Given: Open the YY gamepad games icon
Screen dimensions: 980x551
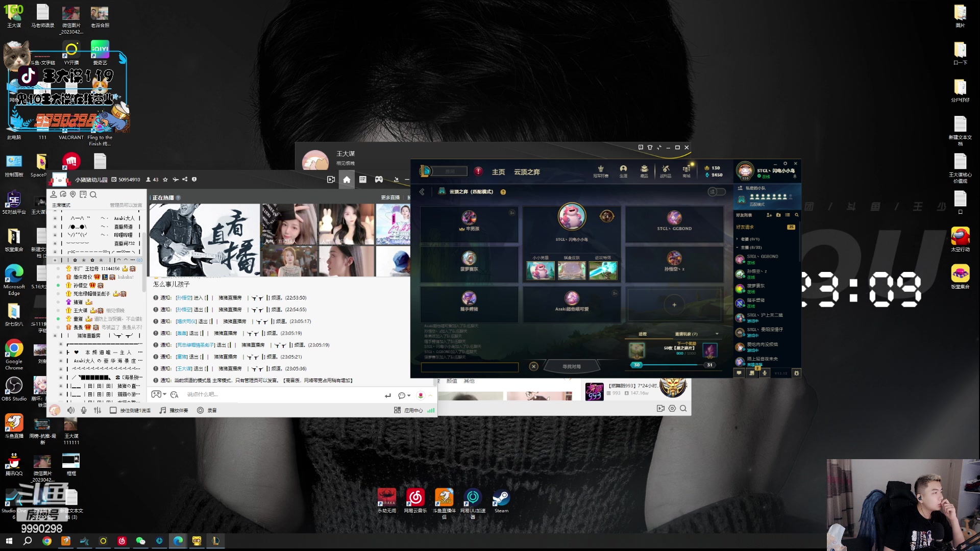Looking at the screenshot, I should [379, 180].
